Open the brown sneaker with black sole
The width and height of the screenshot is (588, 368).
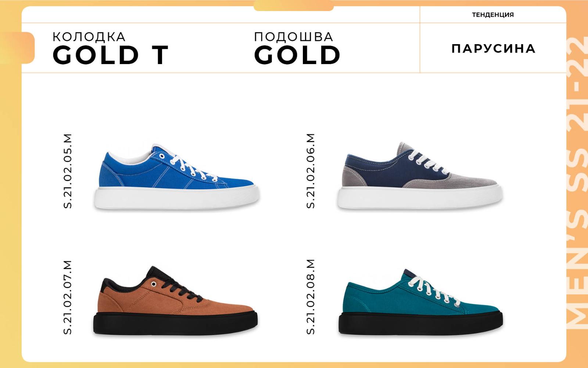click(175, 300)
